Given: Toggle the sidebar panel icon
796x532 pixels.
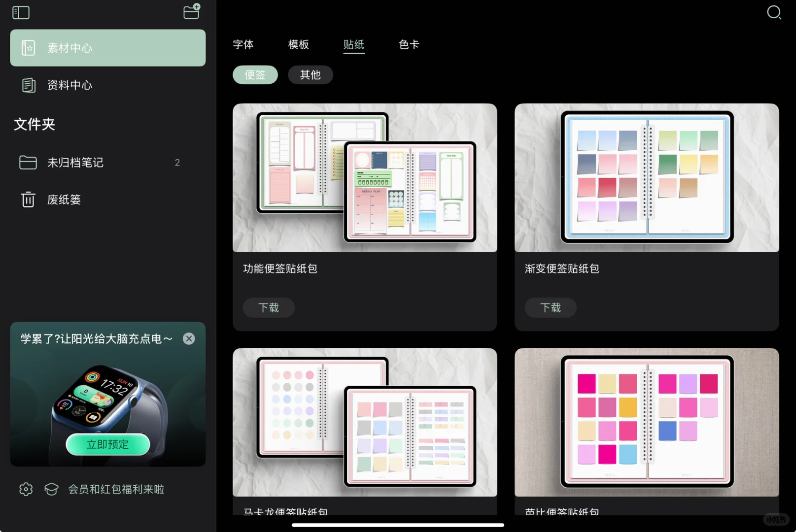Looking at the screenshot, I should [21, 12].
